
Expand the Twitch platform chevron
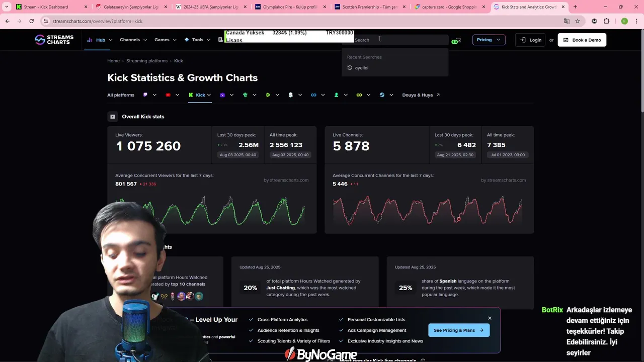pyautogui.click(x=154, y=95)
